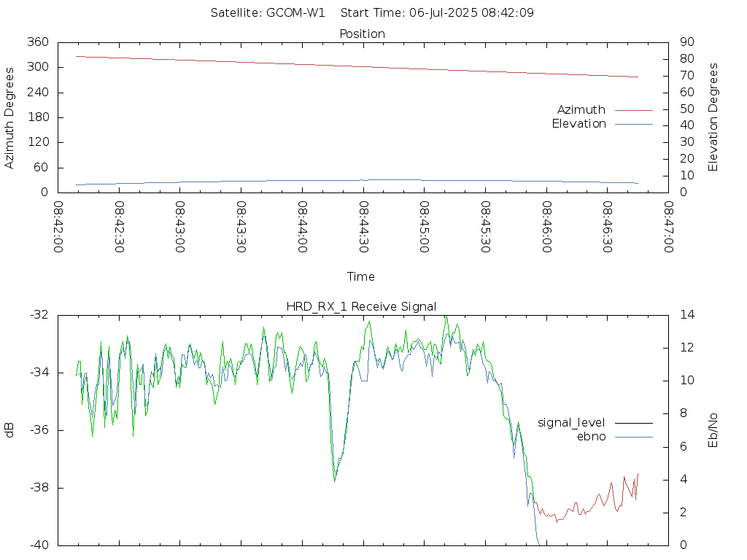The height and width of the screenshot is (560, 747).
Task: Click the -40 tick on the dB axis
Action: [x=39, y=545]
